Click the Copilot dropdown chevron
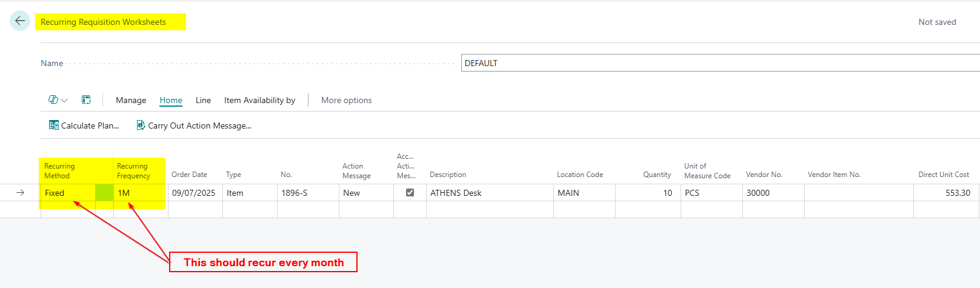The image size is (980, 288). coord(65,101)
